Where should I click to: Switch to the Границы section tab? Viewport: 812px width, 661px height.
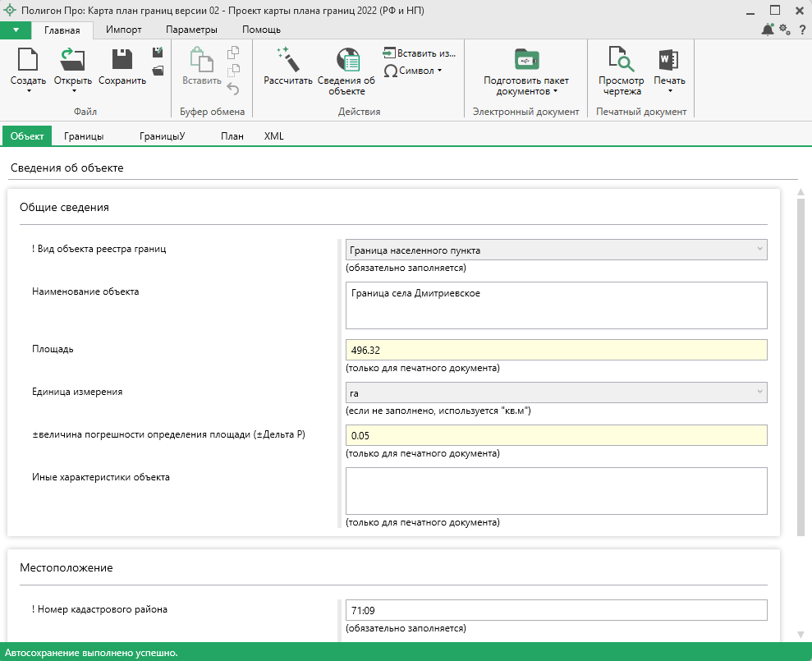click(84, 136)
